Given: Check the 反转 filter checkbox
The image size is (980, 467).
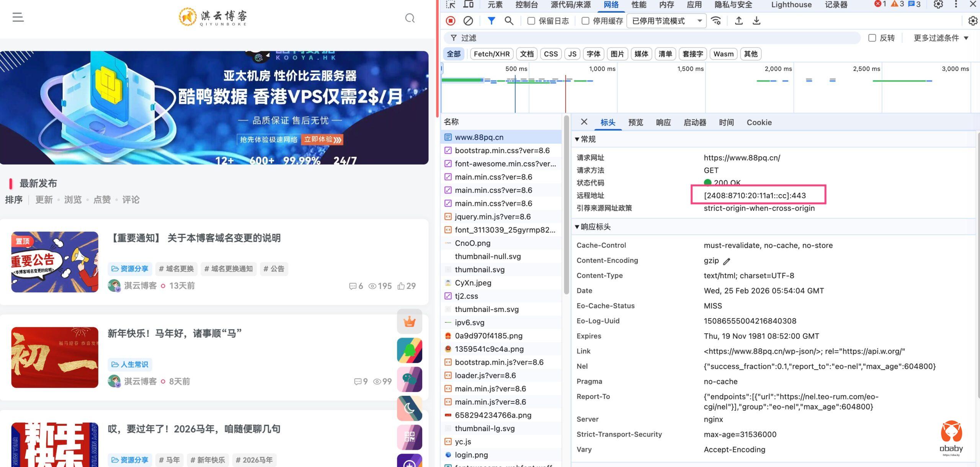Looking at the screenshot, I should [x=872, y=38].
